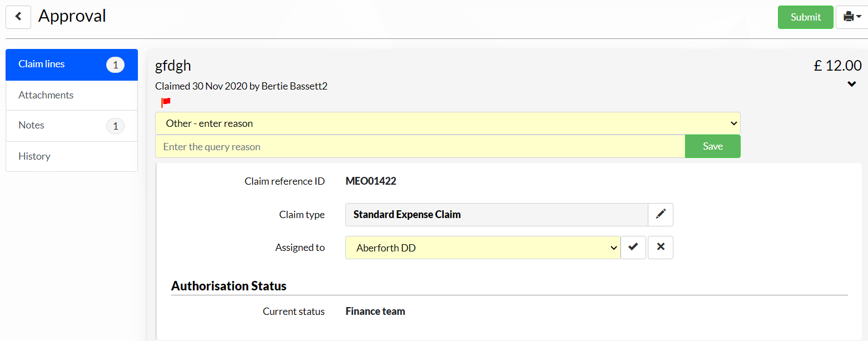This screenshot has width=868, height=341.
Task: Edit claim type with pencil icon
Action: click(661, 215)
